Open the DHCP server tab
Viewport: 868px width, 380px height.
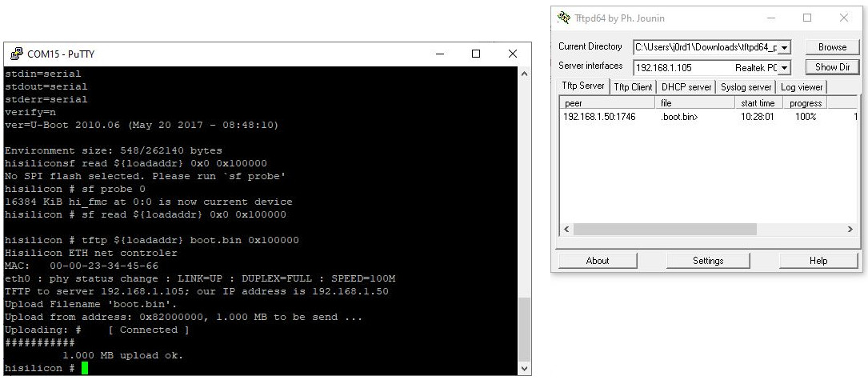coord(686,87)
